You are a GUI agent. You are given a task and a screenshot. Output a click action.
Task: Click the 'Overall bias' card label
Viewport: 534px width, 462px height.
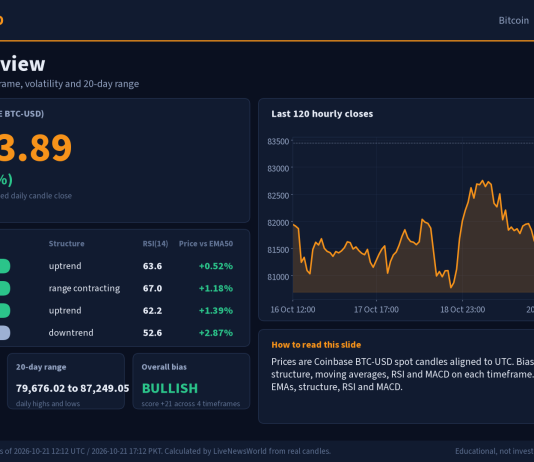click(x=164, y=367)
